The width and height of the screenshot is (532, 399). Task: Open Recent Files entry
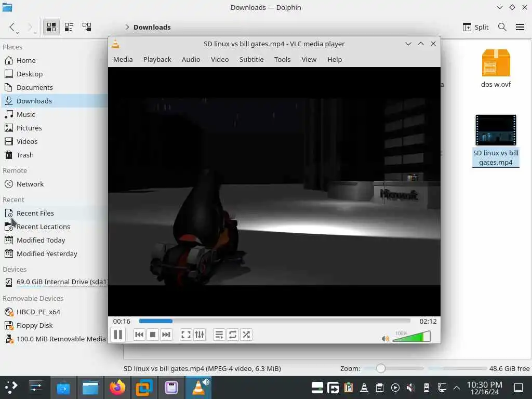click(x=54, y=214)
